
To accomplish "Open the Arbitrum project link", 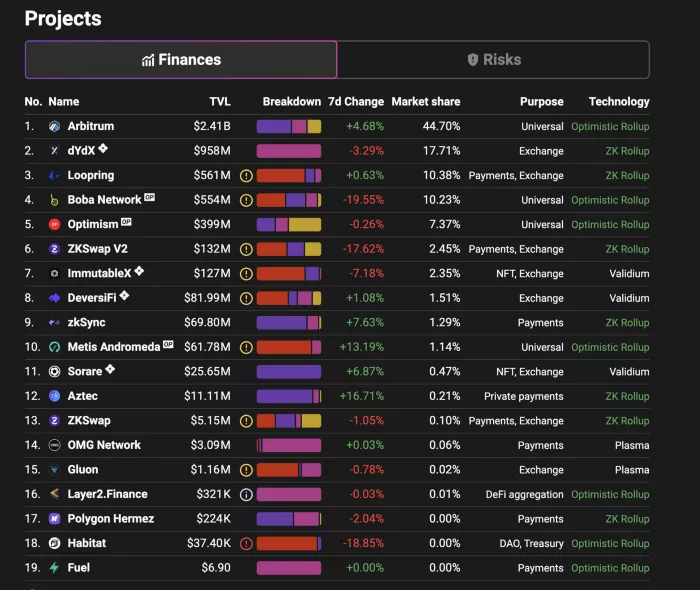I will pyautogui.click(x=91, y=126).
